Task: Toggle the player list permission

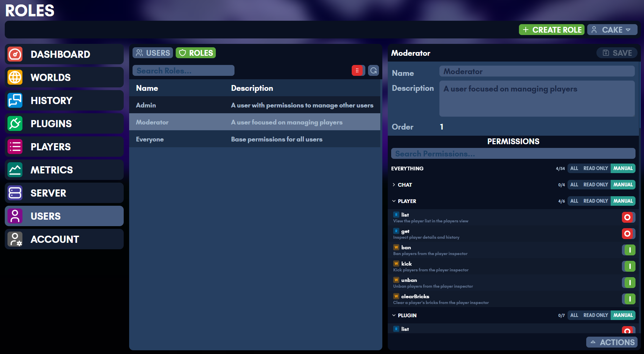Action: click(628, 217)
